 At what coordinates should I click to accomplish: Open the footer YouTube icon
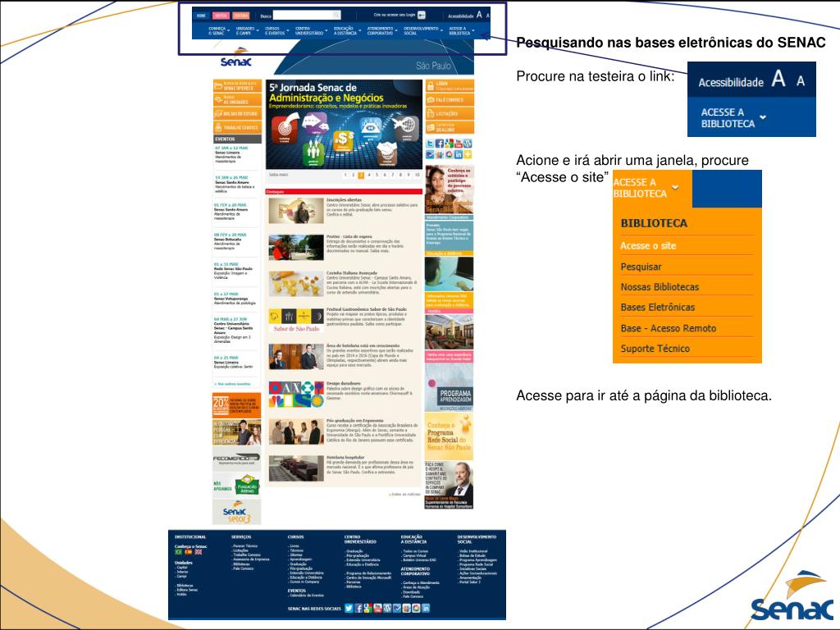click(377, 608)
